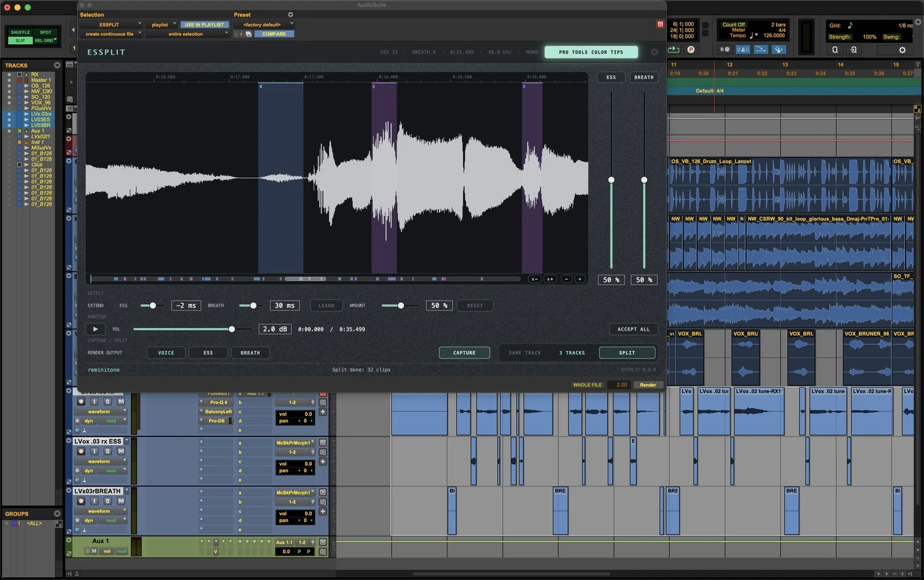Record-enable the LVx03rBREATH track
The image size is (924, 580).
coord(81,501)
